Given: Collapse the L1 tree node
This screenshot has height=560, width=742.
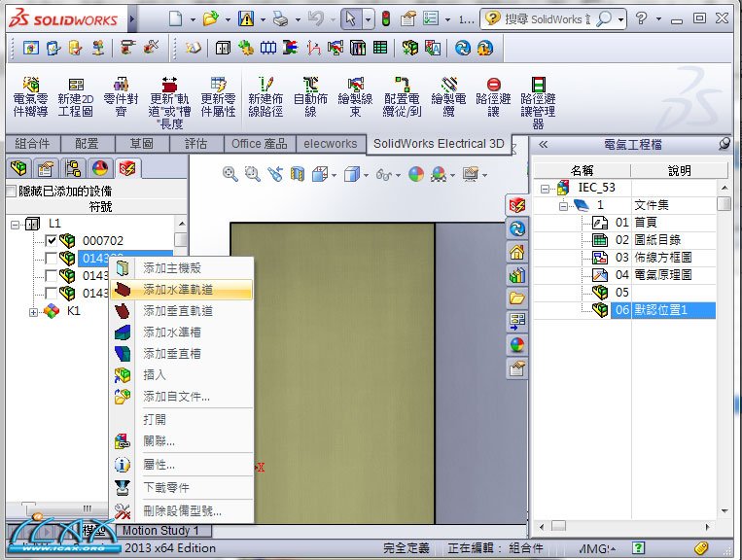Looking at the screenshot, I should [x=16, y=224].
